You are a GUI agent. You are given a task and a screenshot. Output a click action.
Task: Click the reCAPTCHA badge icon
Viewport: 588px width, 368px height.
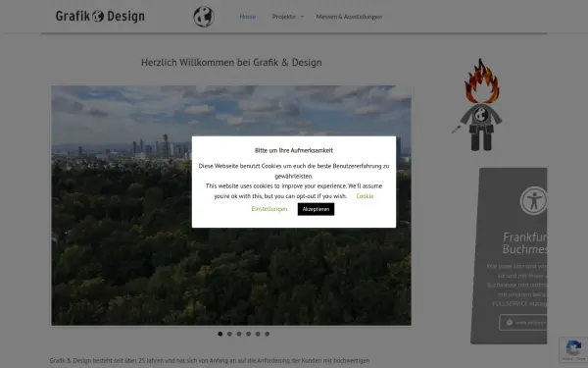point(573,348)
